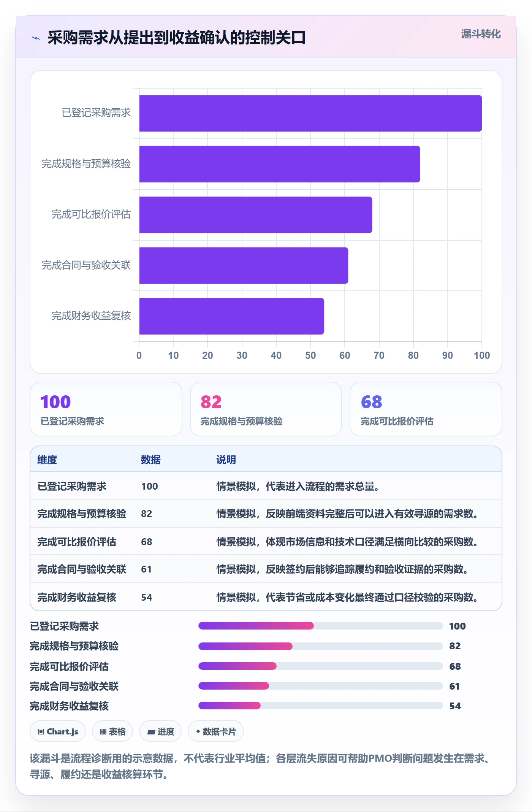Click description 代表进入流程的需求总量
This screenshot has width=532, height=812.
(x=299, y=486)
